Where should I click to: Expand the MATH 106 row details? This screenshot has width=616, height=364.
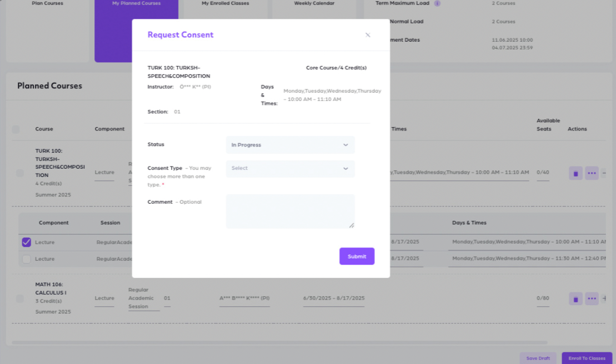click(x=604, y=299)
